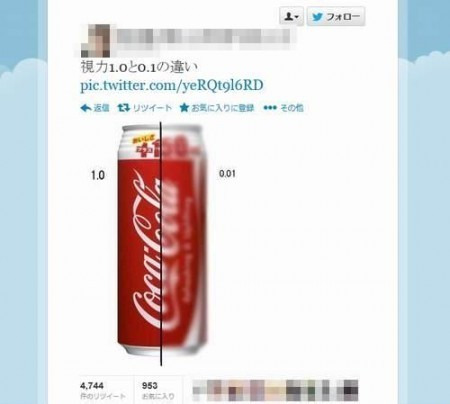This screenshot has width=450, height=404.
Task: Click the person silhouette icon
Action: click(289, 16)
